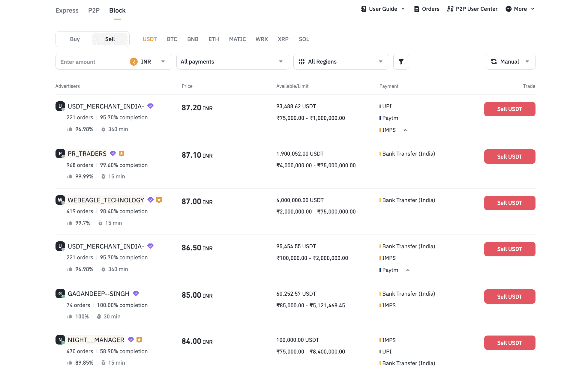The width and height of the screenshot is (588, 379).
Task: Click the P2P User Center icon
Action: click(450, 9)
